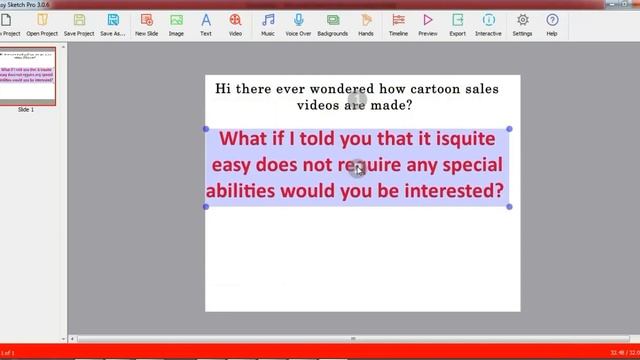Open the Help menu
The height and width of the screenshot is (360, 640).
(552, 24)
